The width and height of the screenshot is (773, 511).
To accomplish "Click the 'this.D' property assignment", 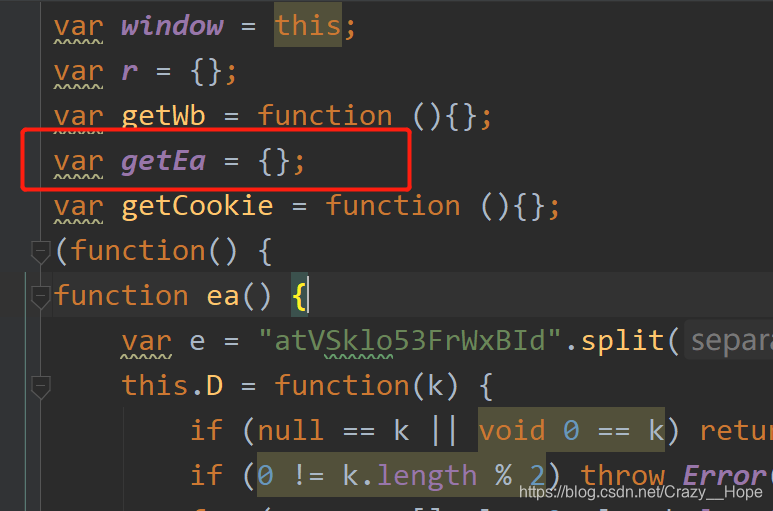I will 173,385.
